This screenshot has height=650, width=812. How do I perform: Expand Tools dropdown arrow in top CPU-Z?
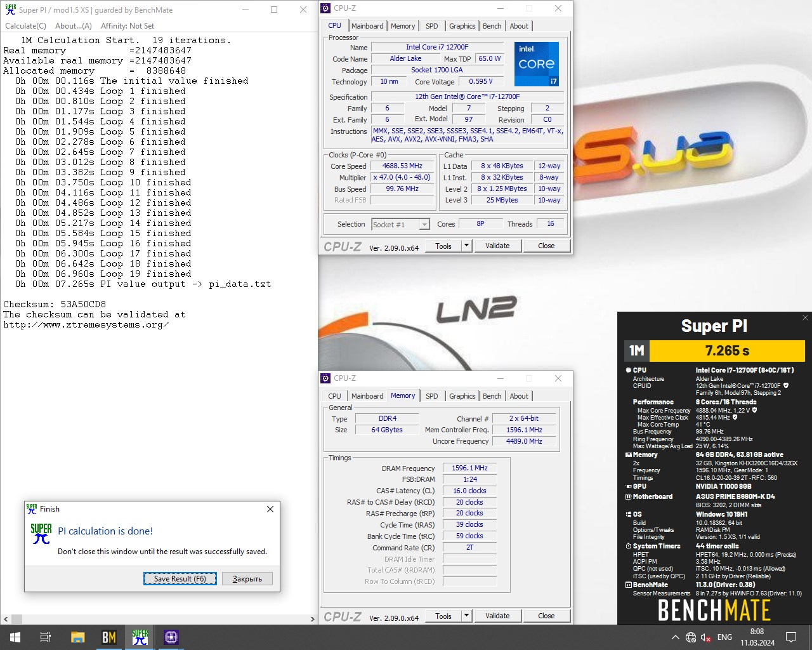pos(466,246)
